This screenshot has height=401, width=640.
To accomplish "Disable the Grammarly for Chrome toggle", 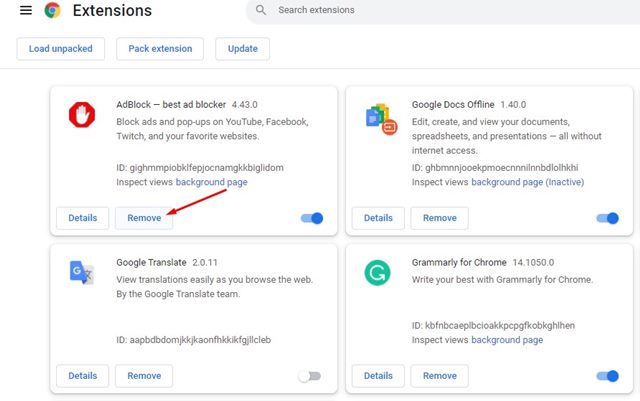I will coord(607,376).
